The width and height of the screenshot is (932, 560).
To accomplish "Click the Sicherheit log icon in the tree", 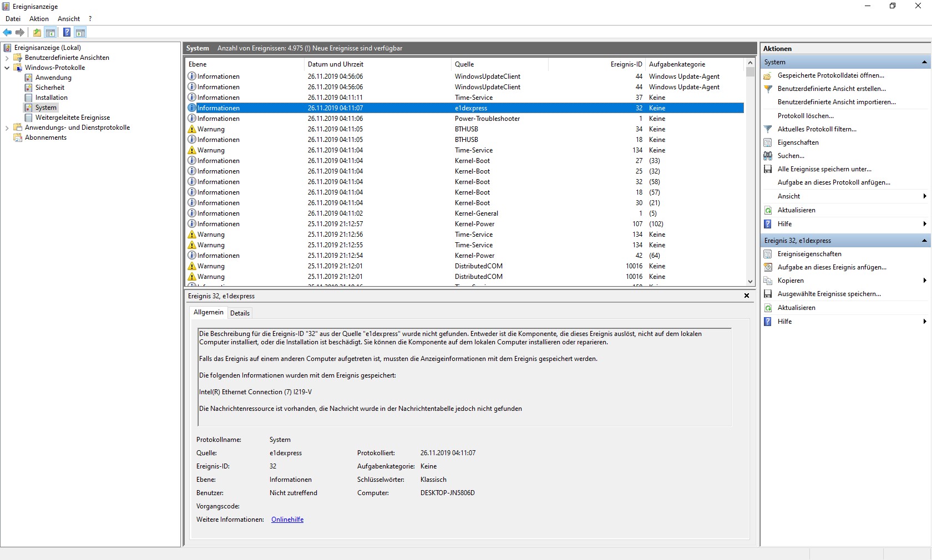I will pos(28,88).
